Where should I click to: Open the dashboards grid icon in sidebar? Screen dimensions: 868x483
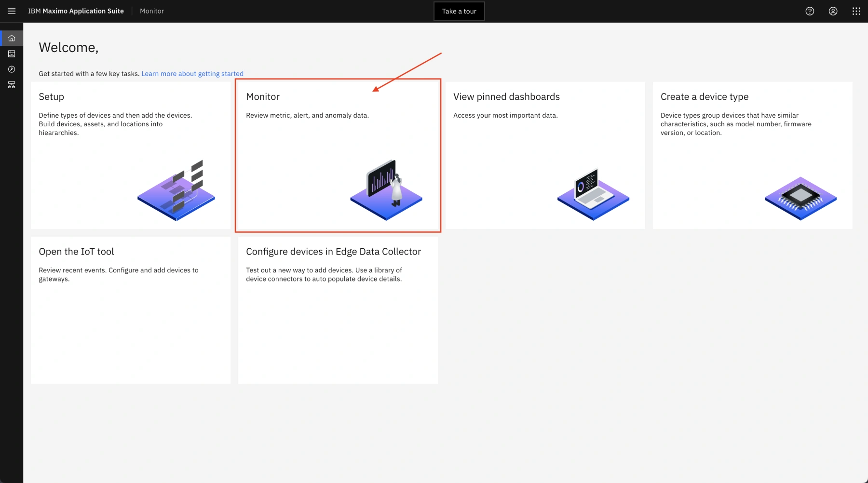pos(12,54)
